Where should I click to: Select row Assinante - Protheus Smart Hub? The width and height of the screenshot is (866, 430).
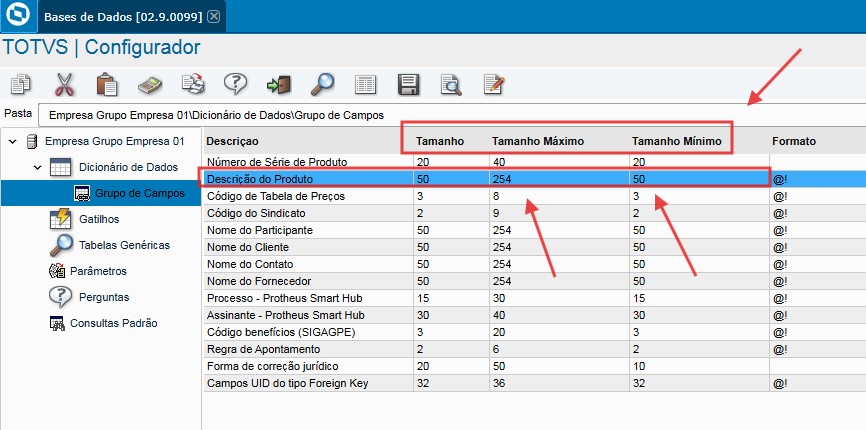pyautogui.click(x=535, y=315)
